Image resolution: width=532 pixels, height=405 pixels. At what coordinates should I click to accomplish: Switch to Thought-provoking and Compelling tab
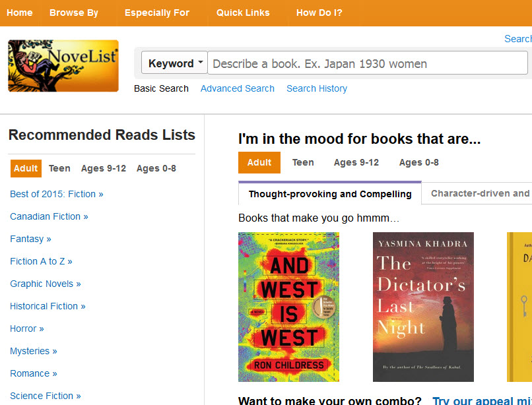[330, 194]
